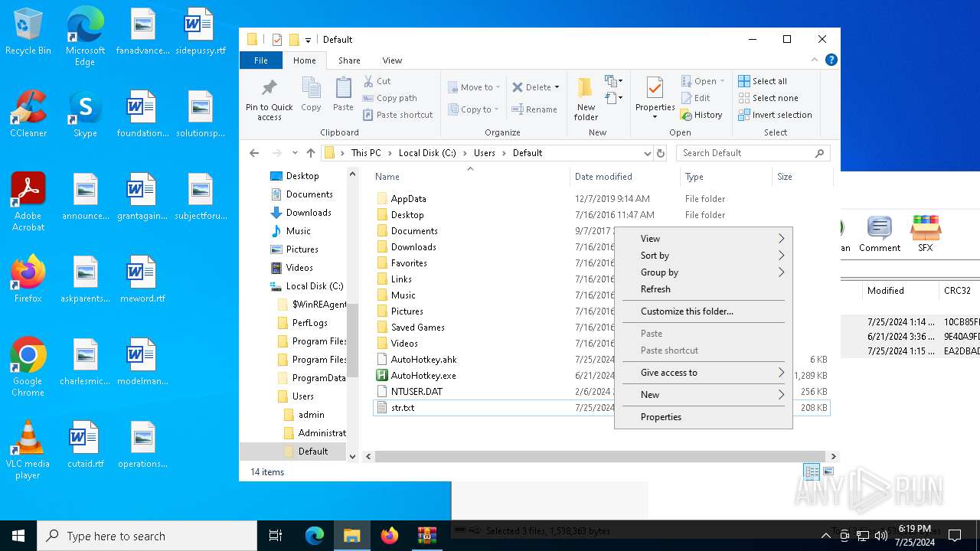Viewport: 980px width, 551px height.
Task: Open Give access to submenu
Action: (x=703, y=373)
